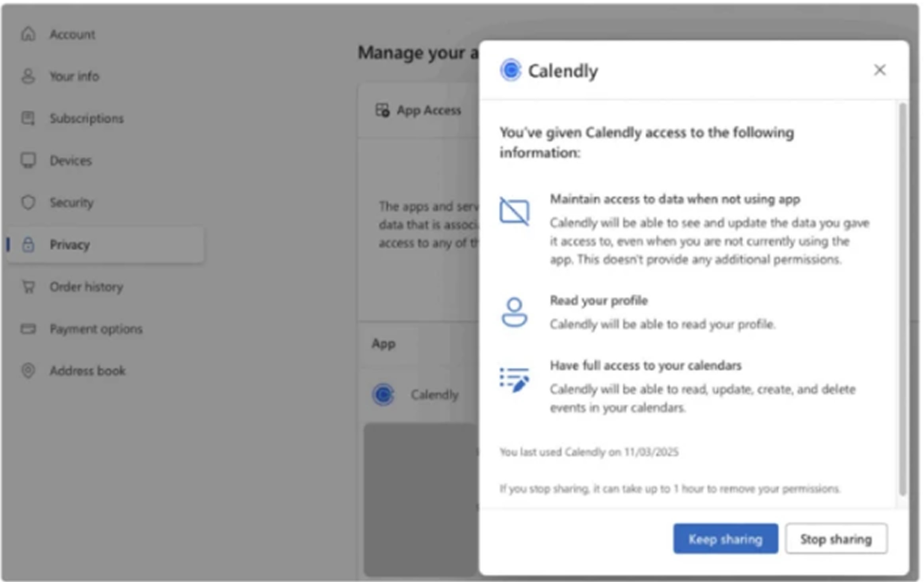Open Order history cart icon
This screenshot has height=582, width=924.
[x=28, y=287]
